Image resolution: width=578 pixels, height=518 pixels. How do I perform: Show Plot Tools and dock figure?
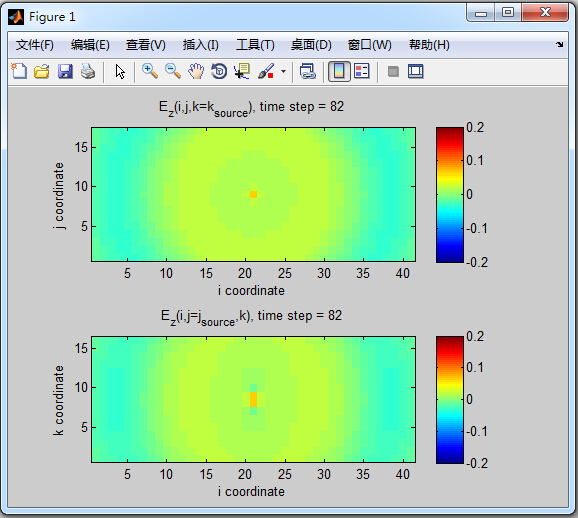(415, 71)
